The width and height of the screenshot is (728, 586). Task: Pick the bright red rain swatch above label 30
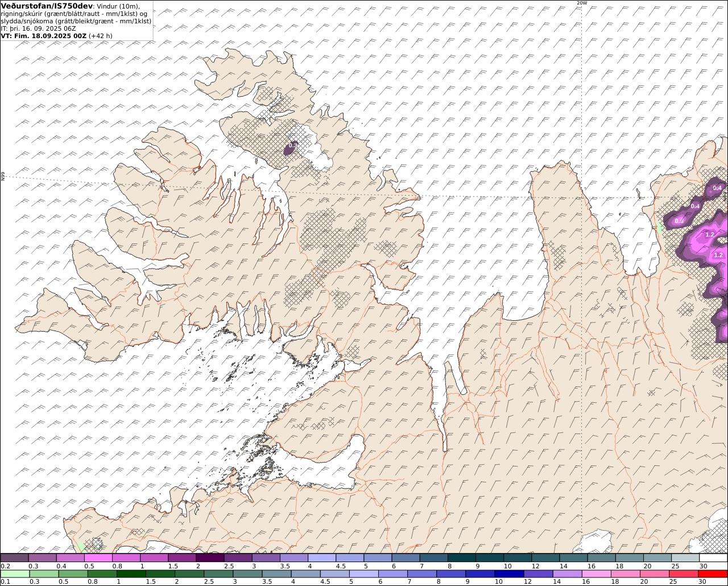(713, 573)
